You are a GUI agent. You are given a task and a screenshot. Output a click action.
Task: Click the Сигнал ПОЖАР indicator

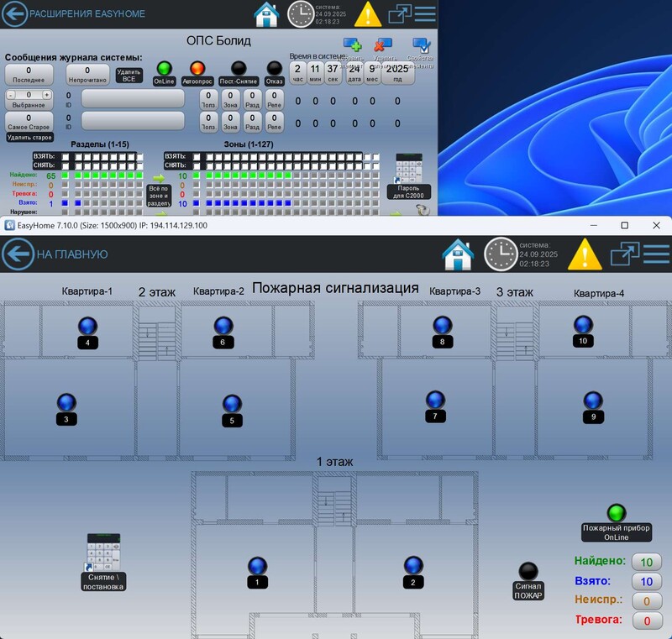(528, 571)
